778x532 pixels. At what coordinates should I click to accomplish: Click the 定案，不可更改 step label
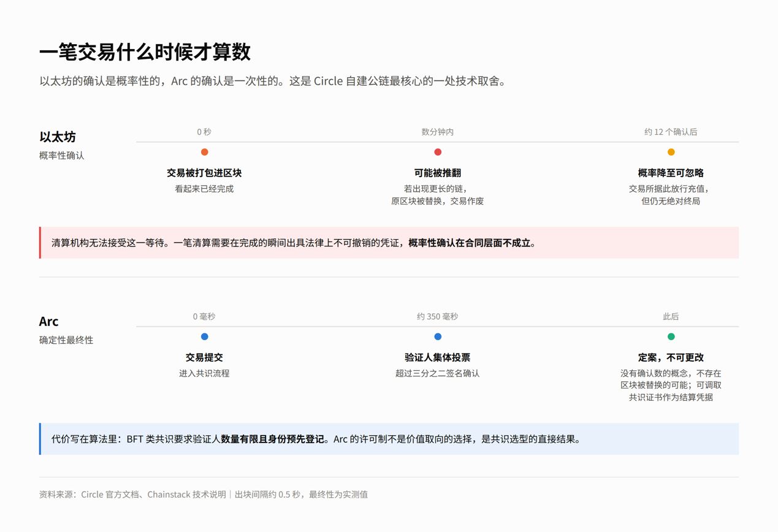tap(671, 357)
